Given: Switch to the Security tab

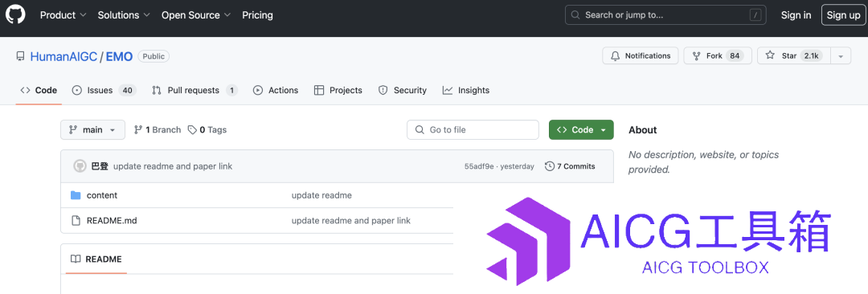Looking at the screenshot, I should (403, 90).
